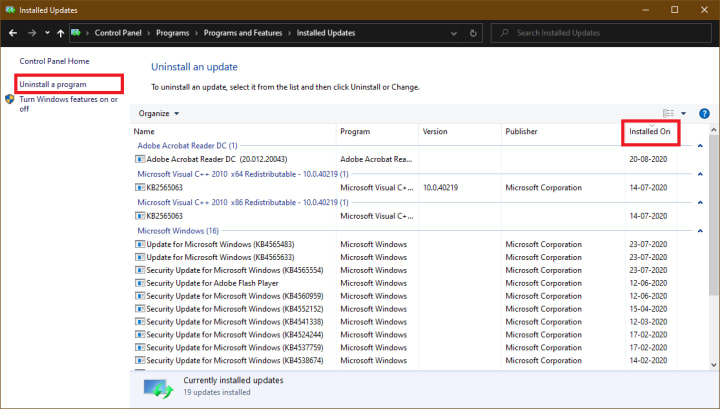
Task: Open the recent locations dropdown arrow
Action: coord(47,33)
